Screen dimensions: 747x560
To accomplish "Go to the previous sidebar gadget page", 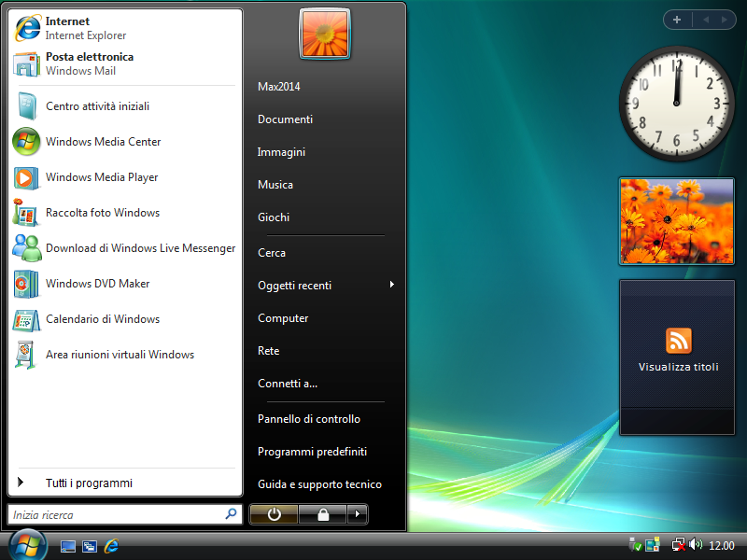I will [706, 20].
